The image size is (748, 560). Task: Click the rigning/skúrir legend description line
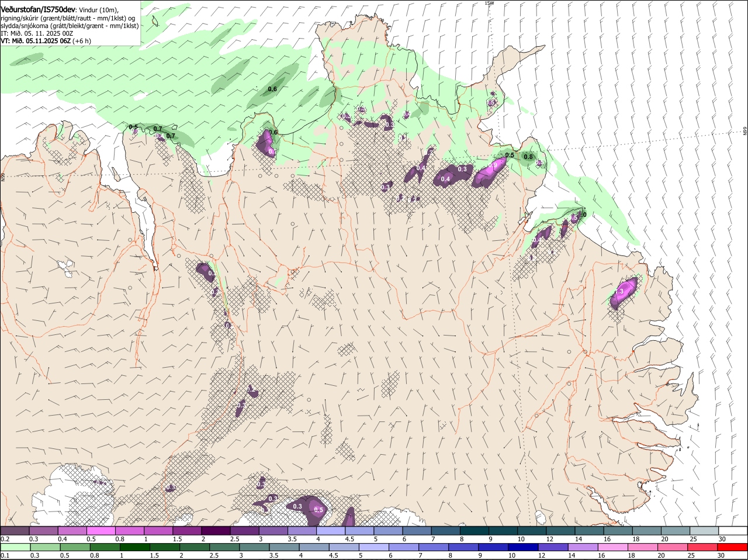point(68,18)
